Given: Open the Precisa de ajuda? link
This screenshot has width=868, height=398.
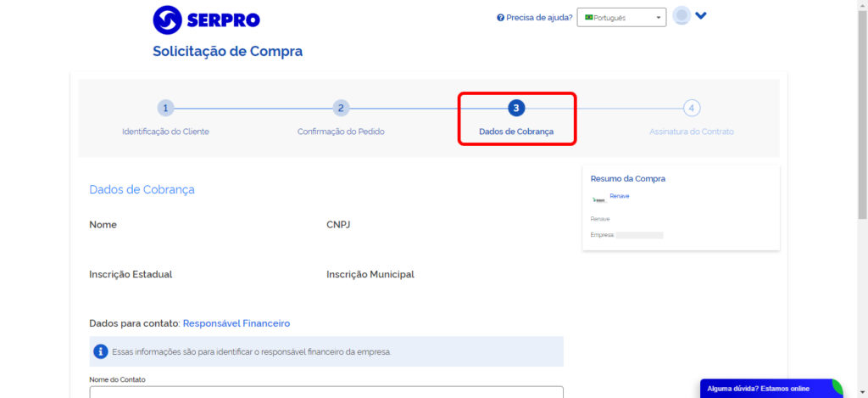Looking at the screenshot, I should click(x=539, y=17).
